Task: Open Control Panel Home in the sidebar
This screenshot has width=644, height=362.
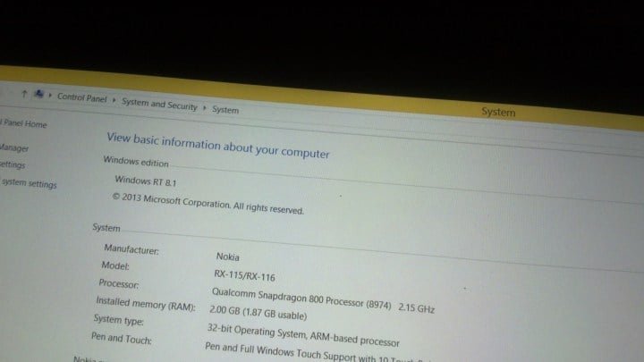Action: (x=24, y=123)
